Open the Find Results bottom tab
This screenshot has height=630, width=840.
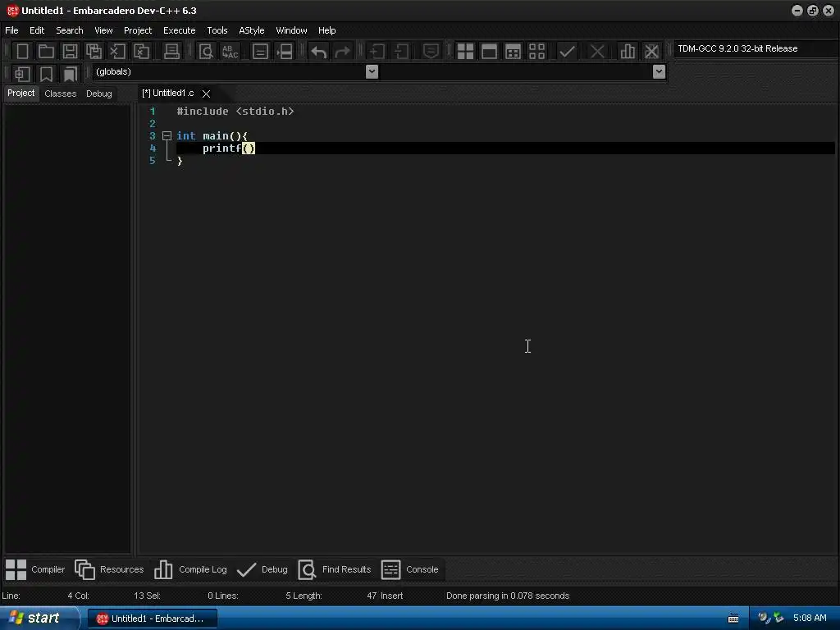335,569
